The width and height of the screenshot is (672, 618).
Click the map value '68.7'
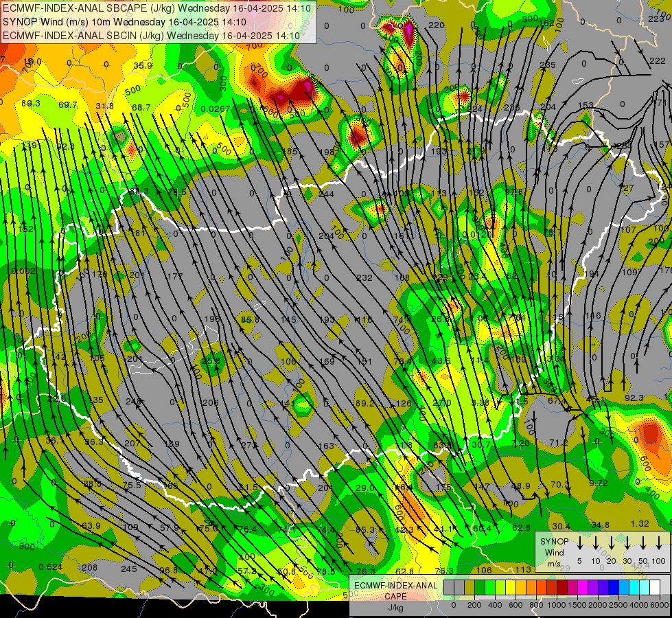(x=141, y=107)
